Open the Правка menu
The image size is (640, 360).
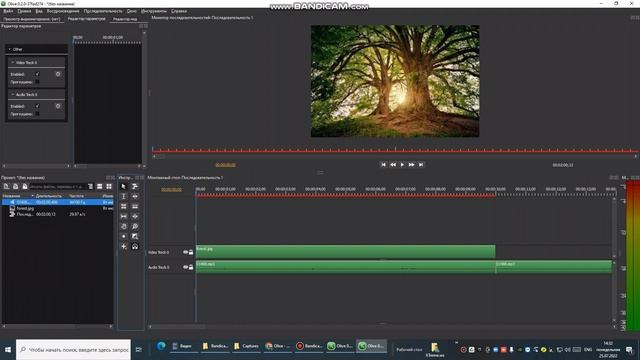pos(24,11)
